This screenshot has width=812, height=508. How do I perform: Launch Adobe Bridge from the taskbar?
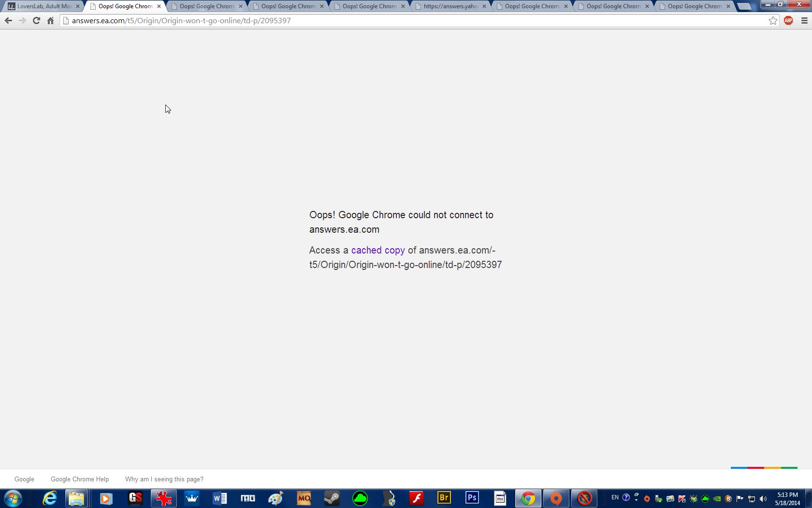[x=444, y=498]
